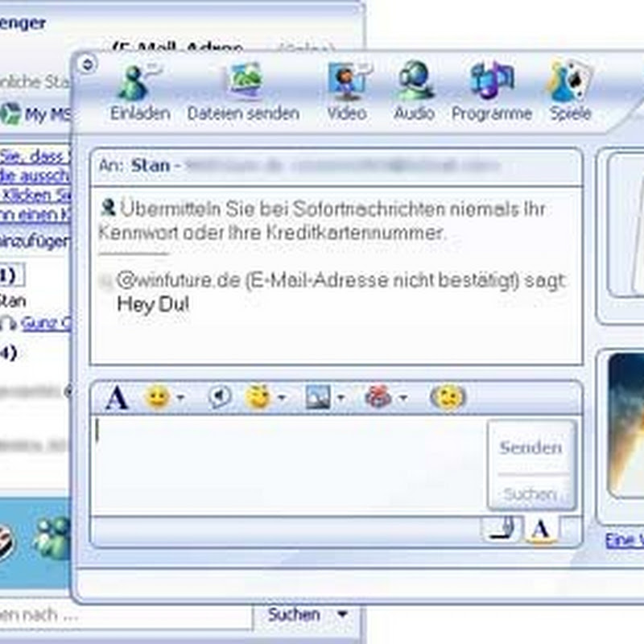Expand the winks dropdown arrow
The width and height of the screenshot is (644, 644).
(282, 397)
